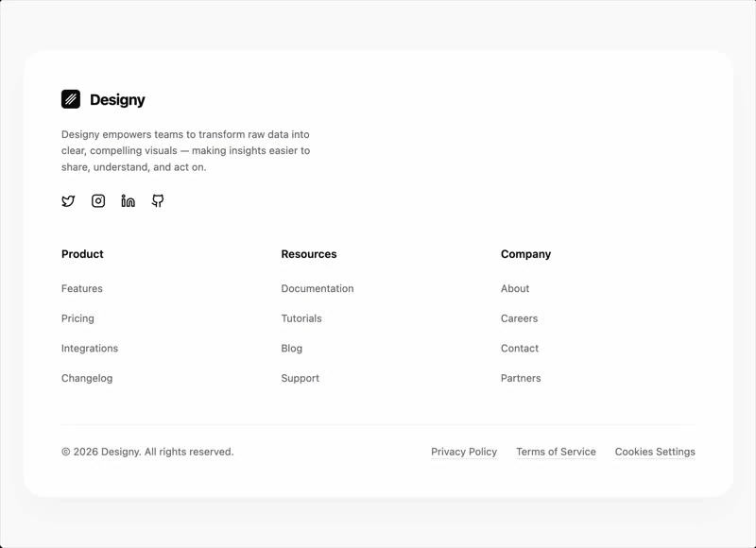Open the Twitter social icon
This screenshot has height=548, width=756.
coord(68,201)
